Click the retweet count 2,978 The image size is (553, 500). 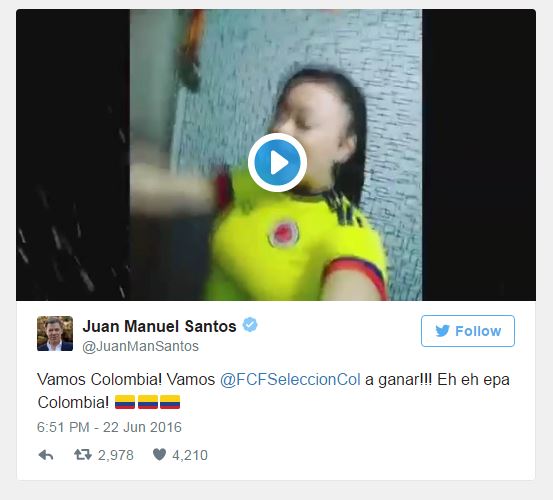pos(116,455)
